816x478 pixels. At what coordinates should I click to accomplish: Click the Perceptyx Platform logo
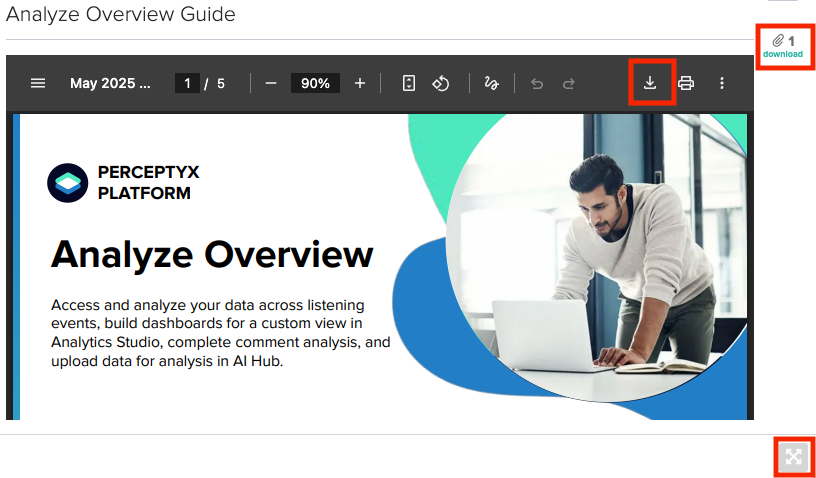pos(68,183)
